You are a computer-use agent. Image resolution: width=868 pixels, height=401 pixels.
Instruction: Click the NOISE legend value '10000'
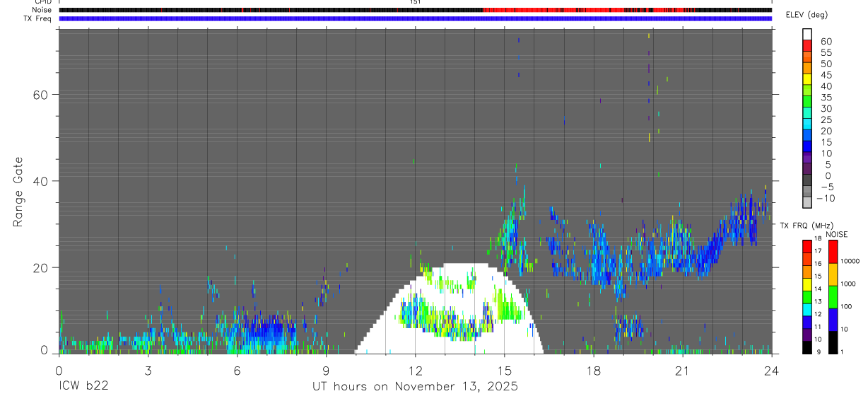[x=851, y=262]
